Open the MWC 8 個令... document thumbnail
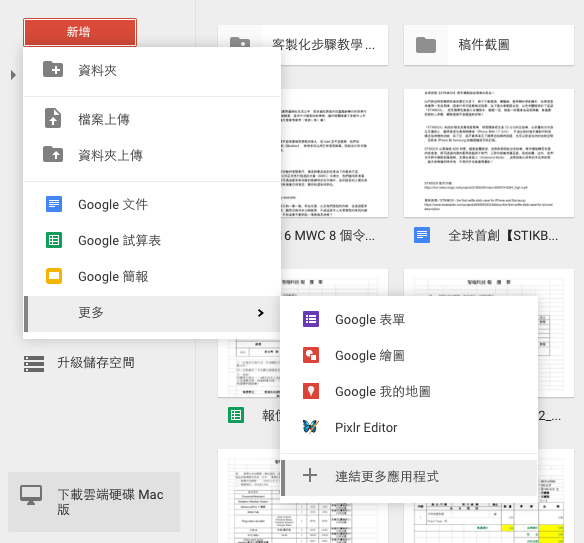 pos(334,153)
